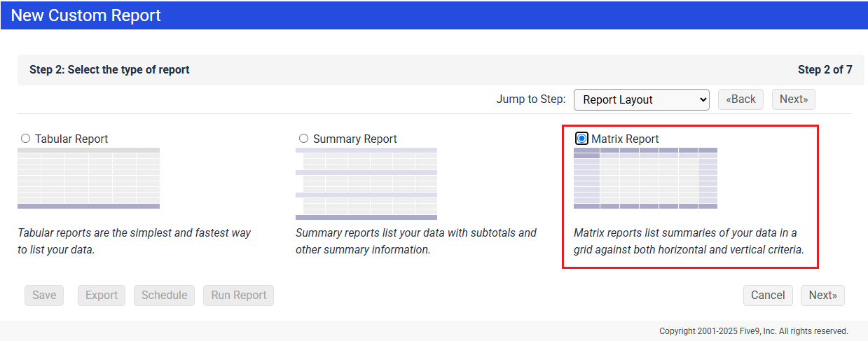Select the Tabular Report radio button
The image size is (868, 341).
(26, 139)
